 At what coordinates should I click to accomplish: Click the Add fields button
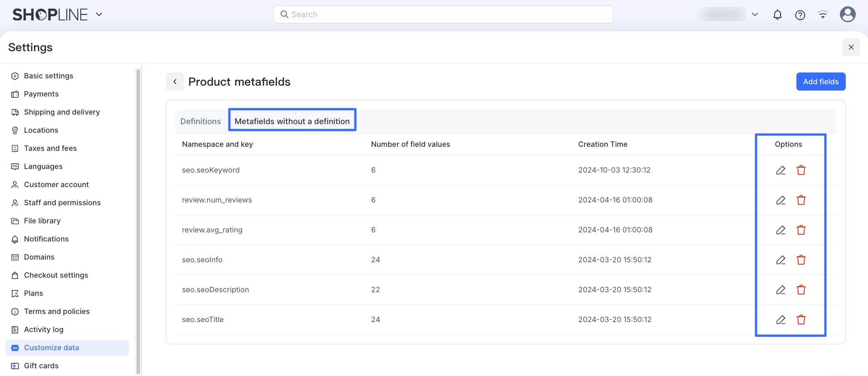820,82
